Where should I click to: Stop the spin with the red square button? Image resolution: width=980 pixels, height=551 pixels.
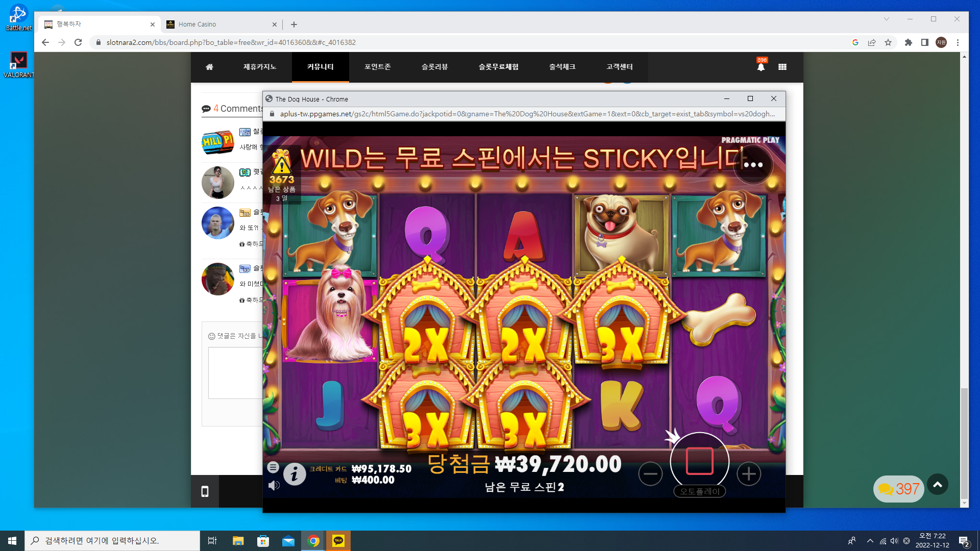700,461
